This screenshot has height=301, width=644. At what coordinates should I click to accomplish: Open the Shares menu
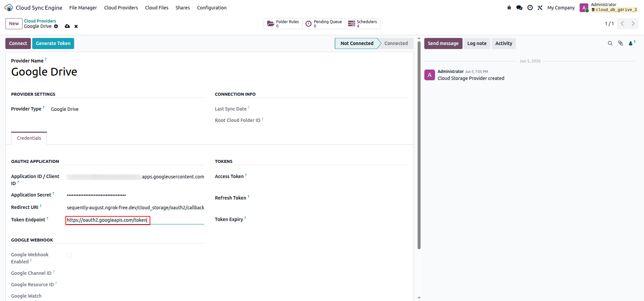pyautogui.click(x=183, y=8)
